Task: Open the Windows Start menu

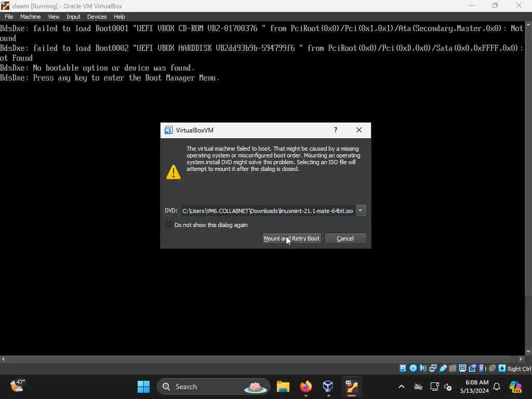Action: (x=143, y=387)
